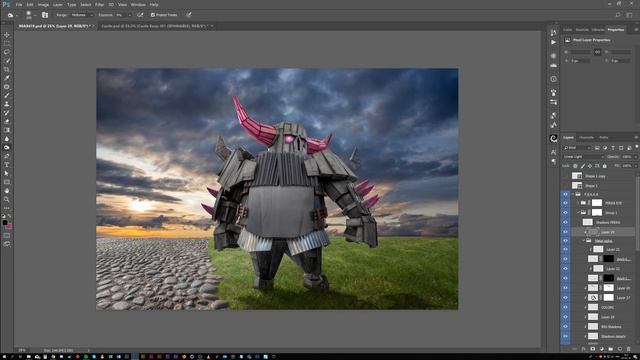Open the Layer menu
Viewport: 640px width, 360px height.
coord(58,4)
